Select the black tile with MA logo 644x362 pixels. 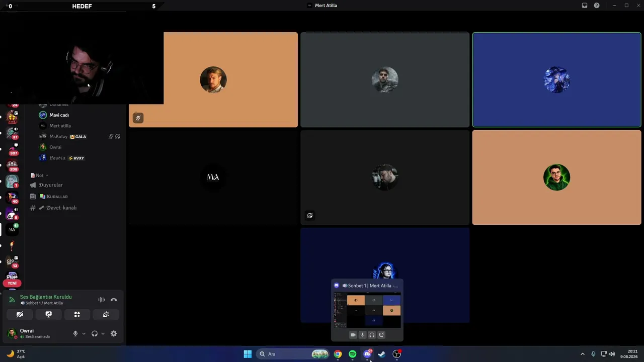(x=213, y=177)
